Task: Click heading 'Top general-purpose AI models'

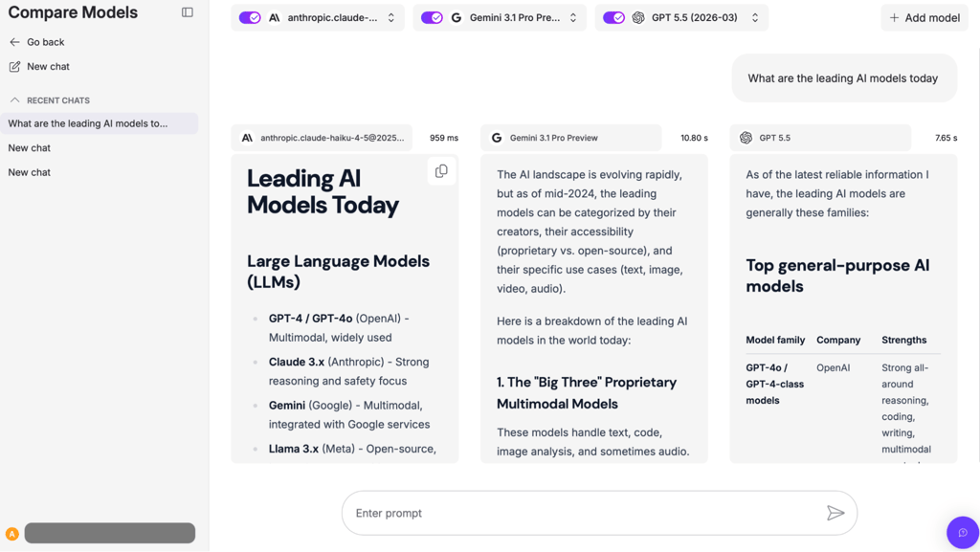Action: pos(837,276)
